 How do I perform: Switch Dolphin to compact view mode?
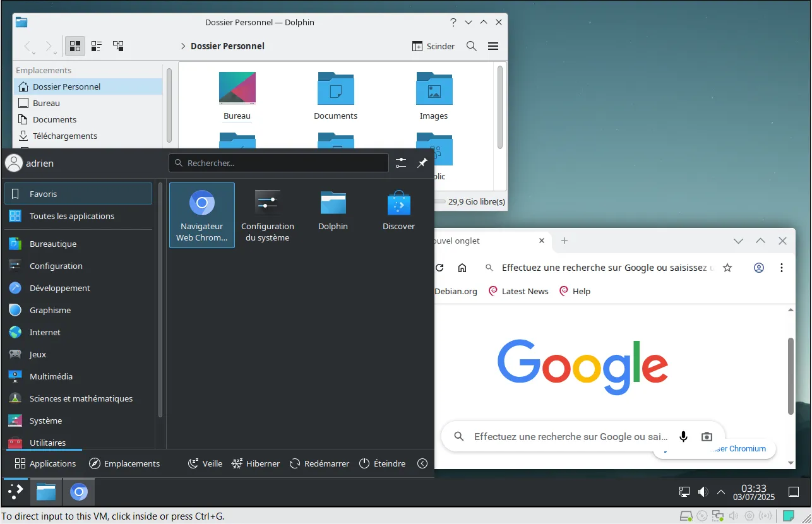97,46
